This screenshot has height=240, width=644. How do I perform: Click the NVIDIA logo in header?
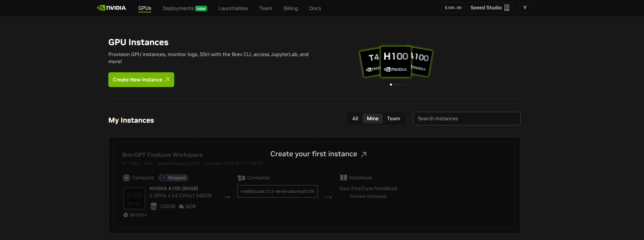coord(112,8)
